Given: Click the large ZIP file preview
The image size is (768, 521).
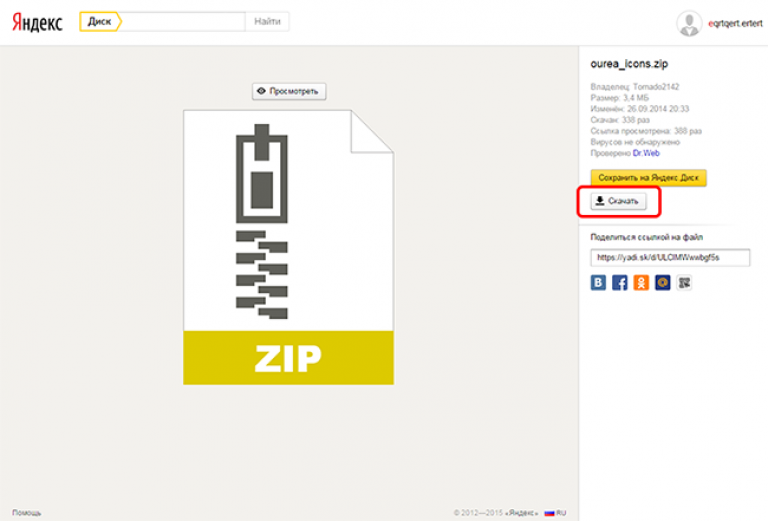Looking at the screenshot, I should pos(288,247).
